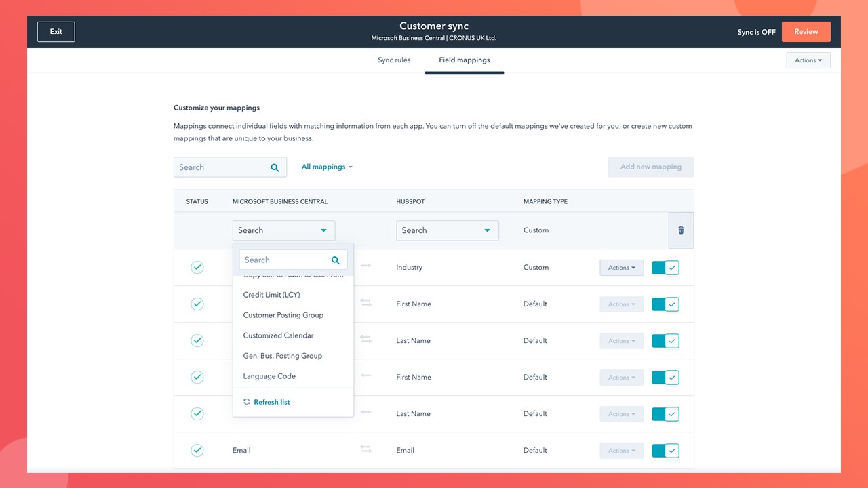868x488 pixels.
Task: Open the Actions dropdown in the top right corner
Action: point(808,60)
